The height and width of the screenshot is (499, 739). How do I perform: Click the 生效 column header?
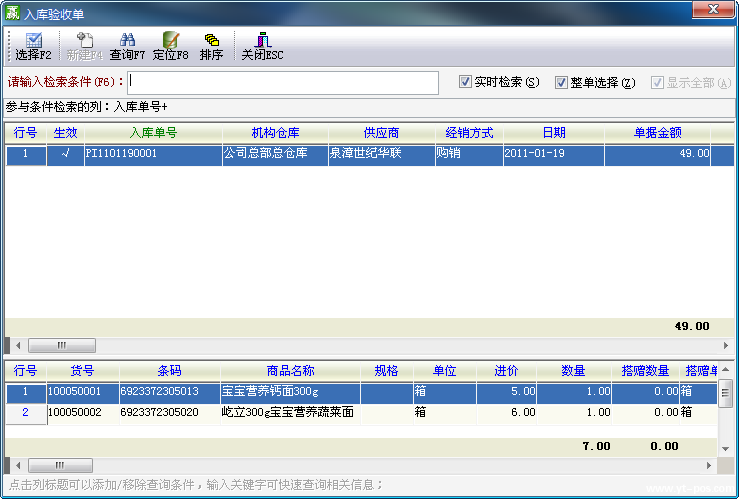tap(66, 133)
